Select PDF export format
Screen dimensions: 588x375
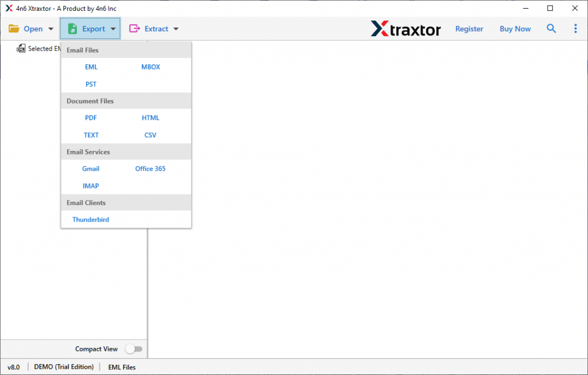pyautogui.click(x=91, y=118)
